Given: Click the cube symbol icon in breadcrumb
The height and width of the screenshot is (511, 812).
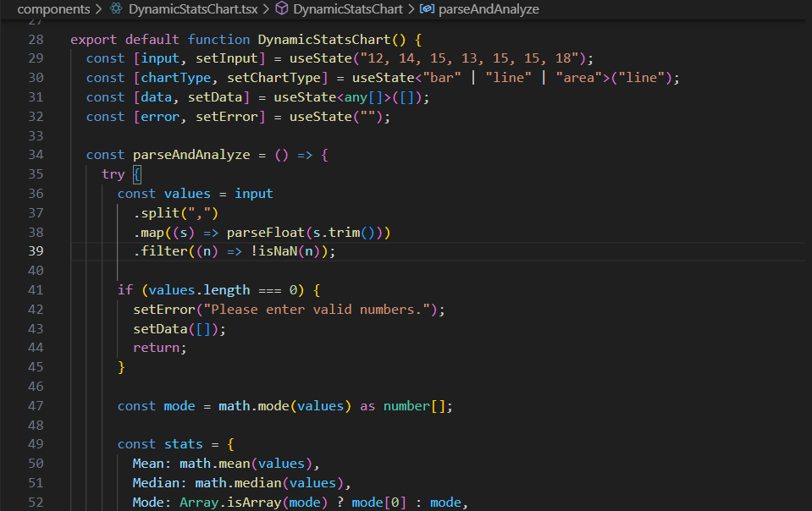Looking at the screenshot, I should click(x=281, y=8).
